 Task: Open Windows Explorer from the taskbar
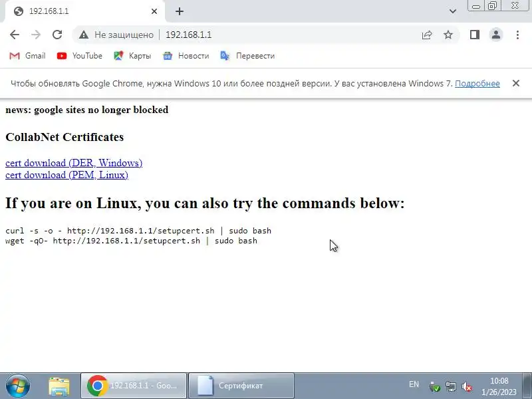click(59, 386)
